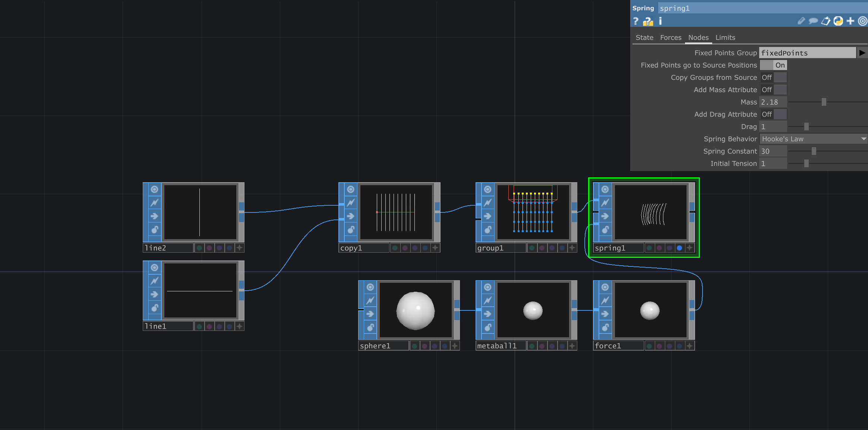The image size is (868, 430).
Task: Click the copy parameters clipboard icon
Action: tap(826, 21)
